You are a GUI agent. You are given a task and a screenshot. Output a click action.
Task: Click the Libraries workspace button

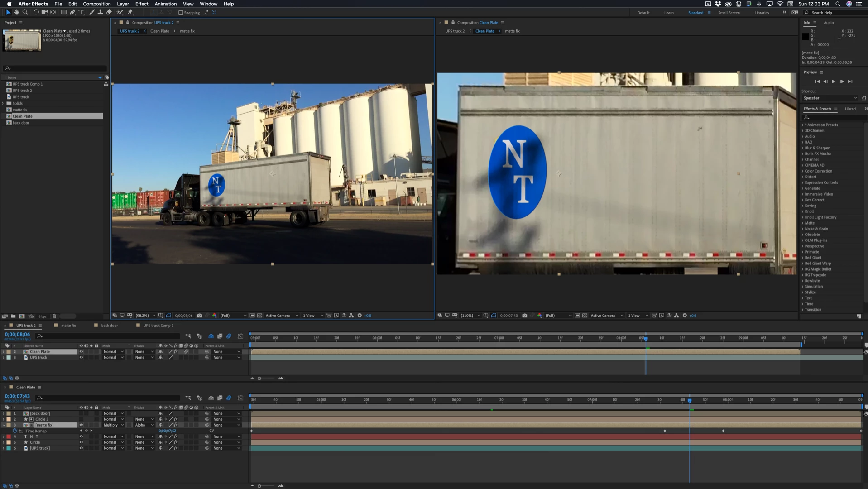tap(762, 13)
